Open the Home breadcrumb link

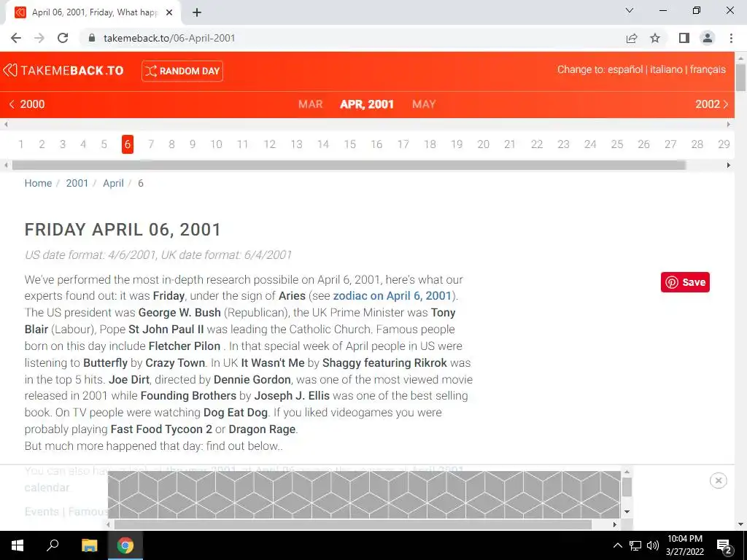tap(38, 183)
